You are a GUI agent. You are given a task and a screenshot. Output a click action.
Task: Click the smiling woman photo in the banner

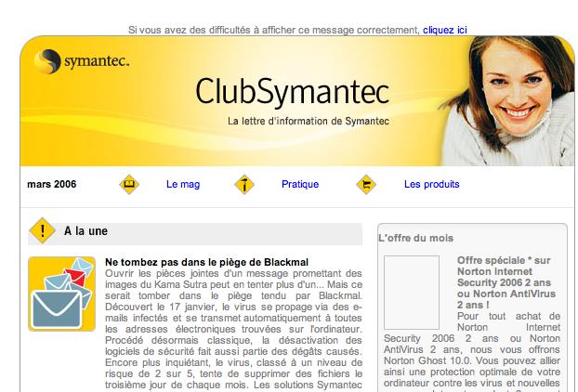point(507,100)
